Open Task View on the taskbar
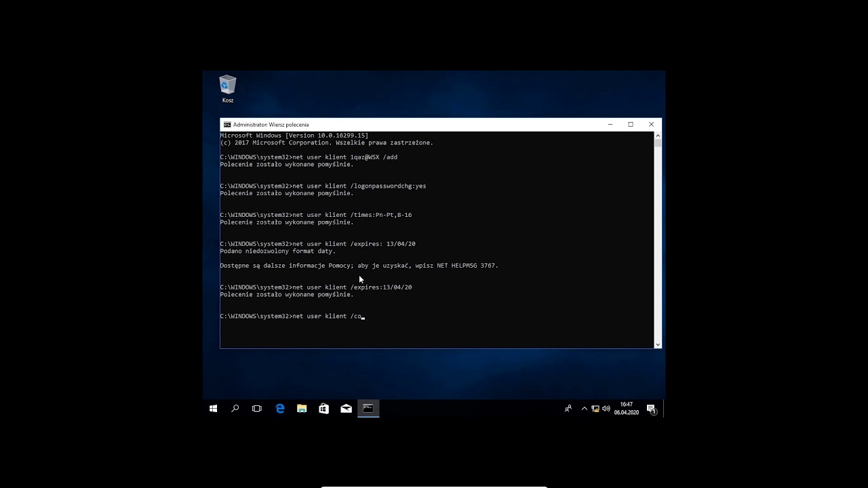The height and width of the screenshot is (488, 868). point(257,409)
